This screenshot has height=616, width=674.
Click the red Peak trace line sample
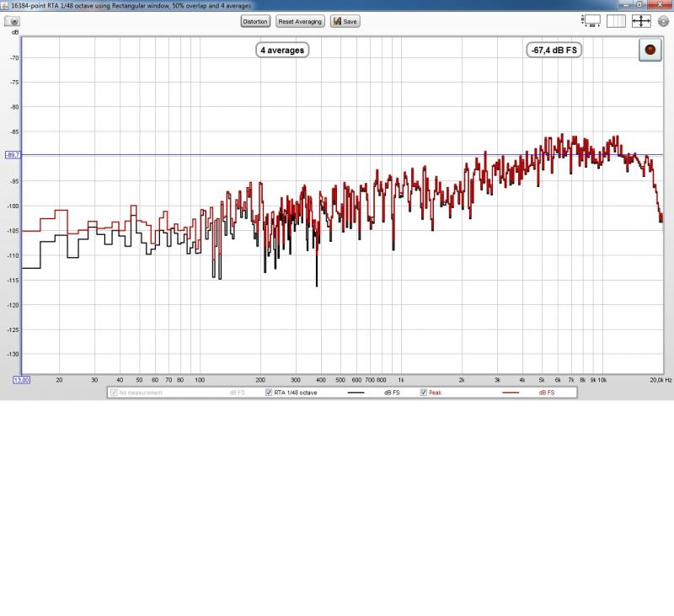click(x=511, y=393)
